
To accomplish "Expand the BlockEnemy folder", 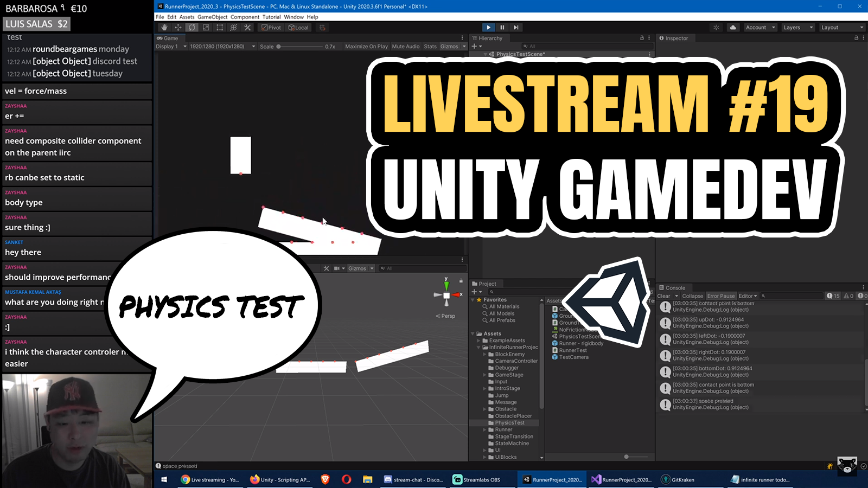I will tap(485, 355).
